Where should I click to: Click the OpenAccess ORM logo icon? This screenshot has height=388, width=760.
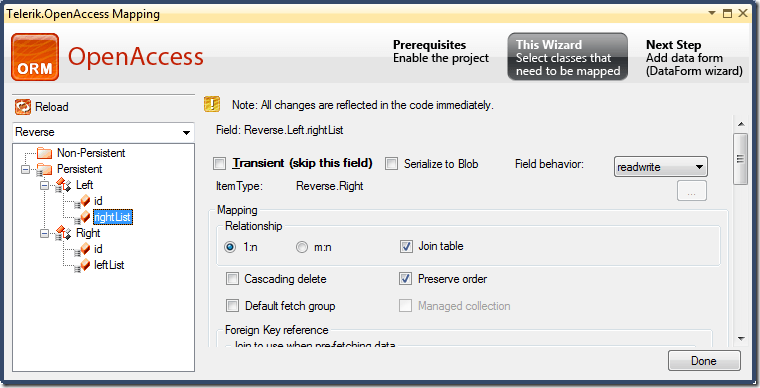[35, 57]
